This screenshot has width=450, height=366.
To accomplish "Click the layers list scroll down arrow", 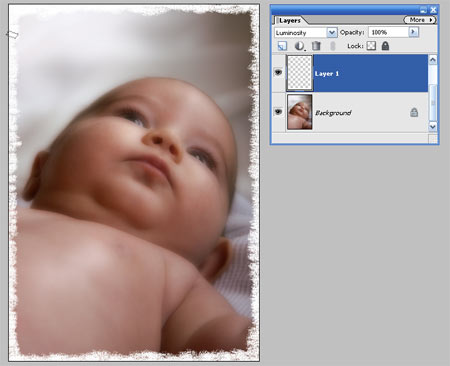I will pyautogui.click(x=433, y=126).
